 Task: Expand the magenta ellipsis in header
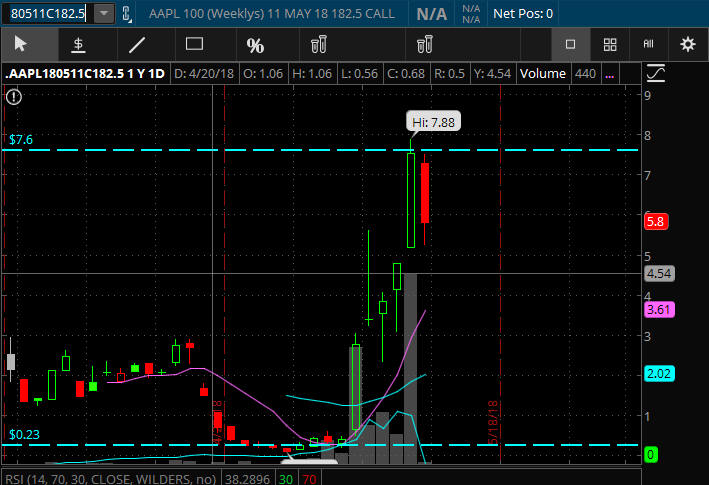(x=610, y=74)
